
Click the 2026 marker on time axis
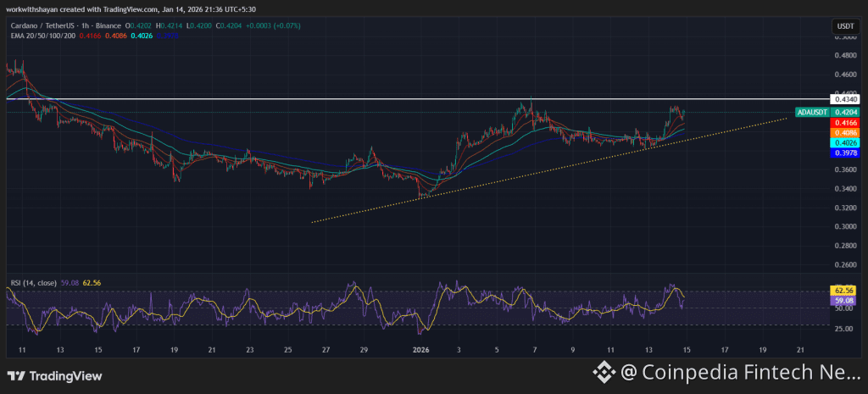(420, 349)
